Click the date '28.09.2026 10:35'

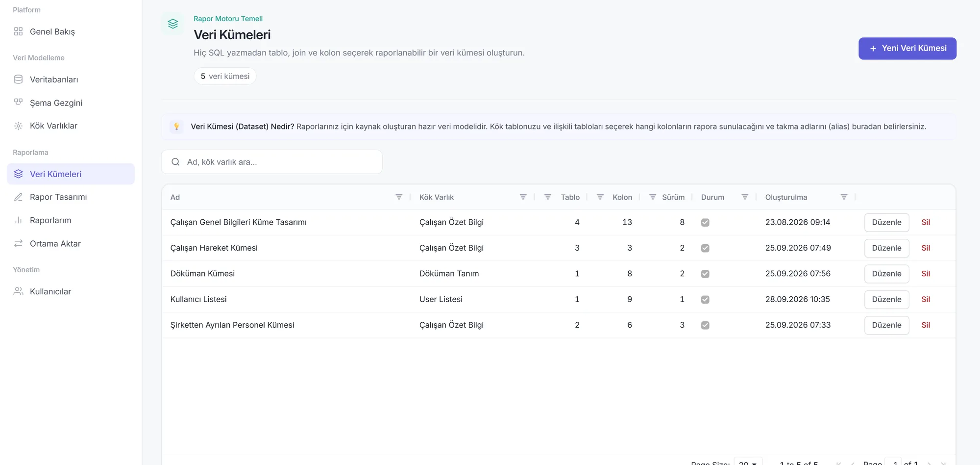click(x=798, y=299)
